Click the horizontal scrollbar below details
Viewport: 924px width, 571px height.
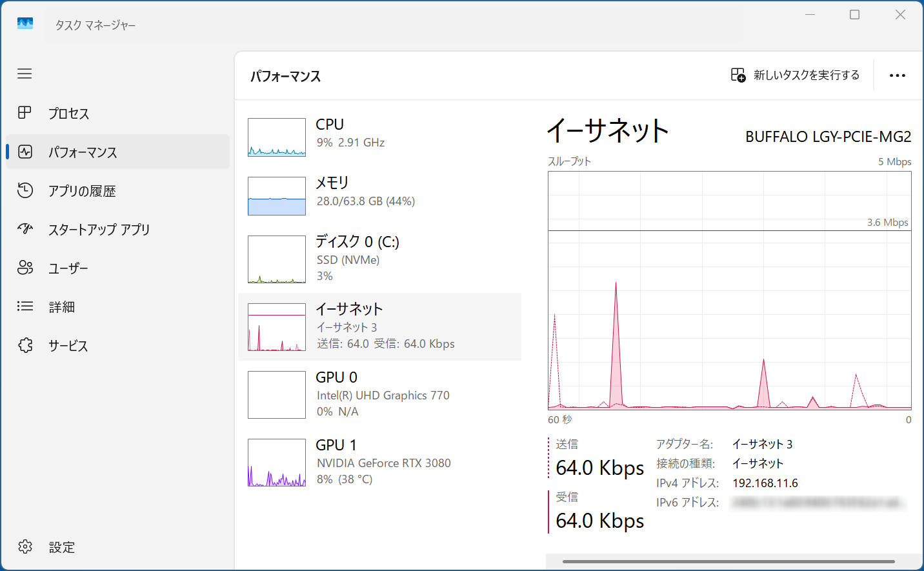(x=728, y=561)
